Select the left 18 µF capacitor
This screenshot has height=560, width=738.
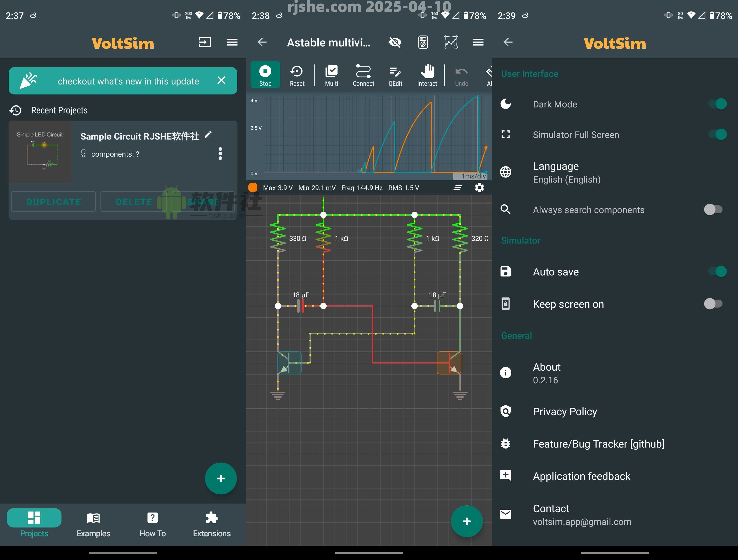pyautogui.click(x=301, y=305)
